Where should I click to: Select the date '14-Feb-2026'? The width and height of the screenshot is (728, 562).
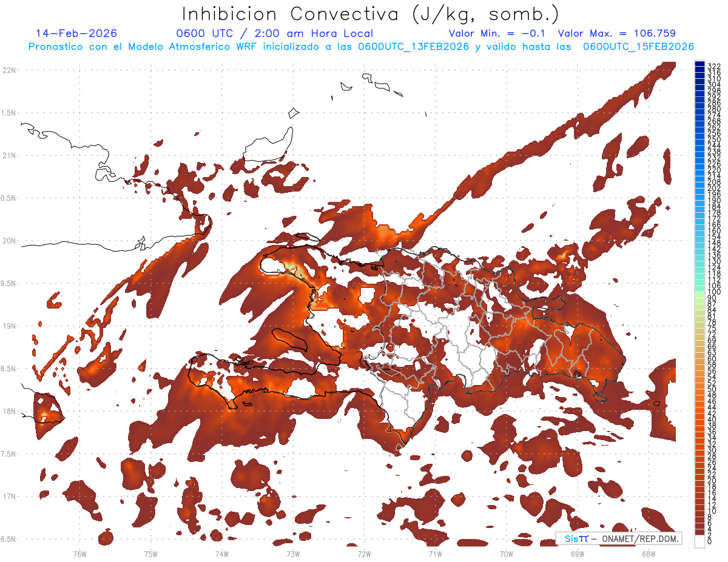click(76, 33)
